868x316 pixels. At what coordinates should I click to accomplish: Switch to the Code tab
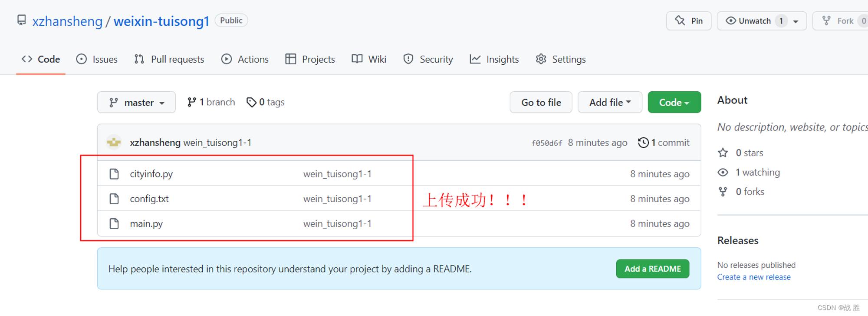pos(41,59)
